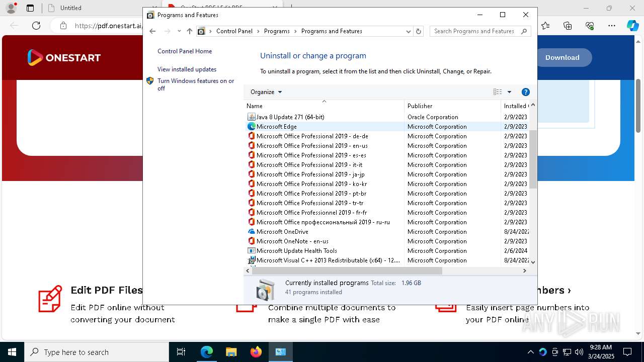Open Turn Windows features on or off

(x=196, y=84)
